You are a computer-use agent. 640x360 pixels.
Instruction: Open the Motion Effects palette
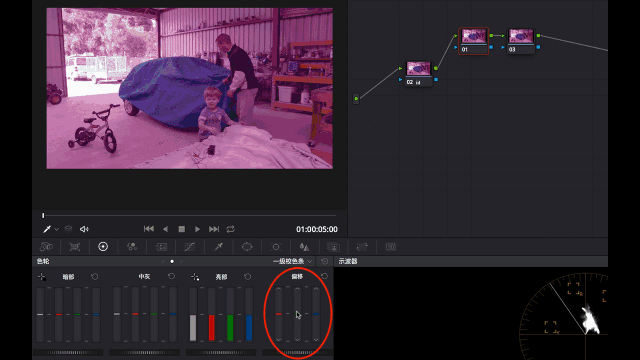161,247
